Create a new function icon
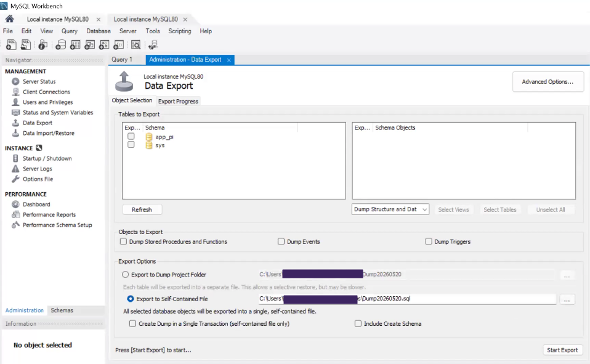Viewport: 590px width, 364px height. [118, 45]
